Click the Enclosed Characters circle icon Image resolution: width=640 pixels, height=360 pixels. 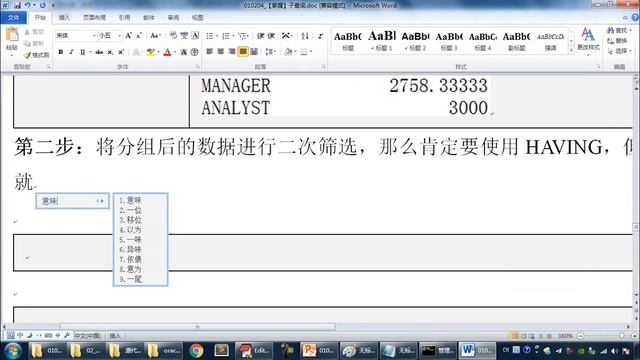point(195,52)
